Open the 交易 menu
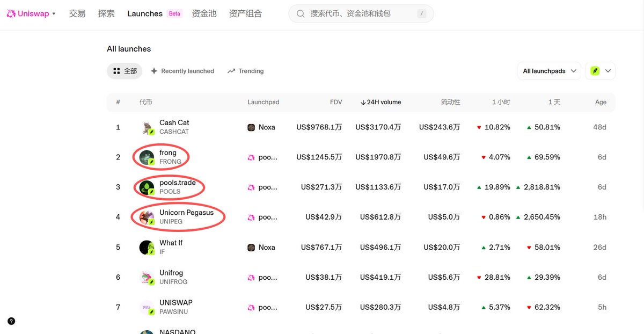Screen dimensions: 644x334 77,13
